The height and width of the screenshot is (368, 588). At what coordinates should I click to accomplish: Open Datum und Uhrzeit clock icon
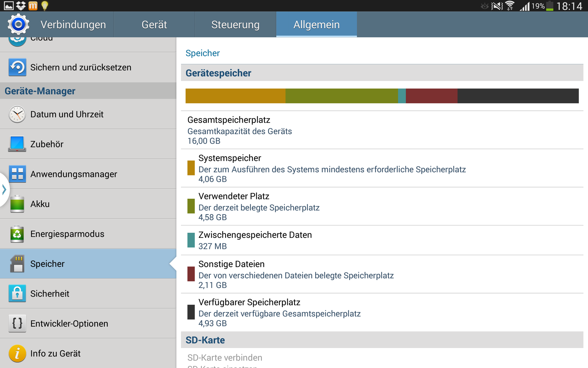17,114
